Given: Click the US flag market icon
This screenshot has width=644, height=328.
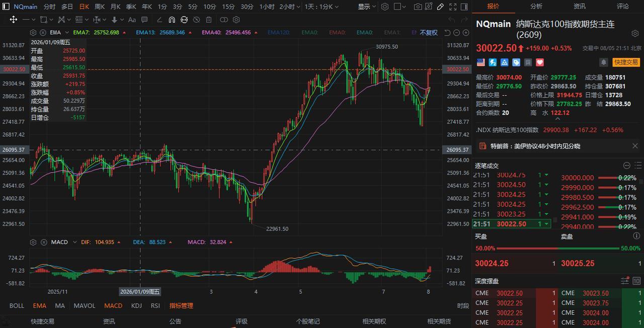Looking at the screenshot, I should (x=480, y=62).
